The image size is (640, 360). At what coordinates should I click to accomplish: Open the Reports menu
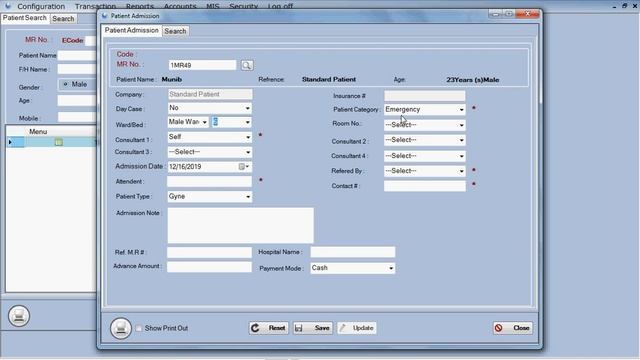point(140,6)
